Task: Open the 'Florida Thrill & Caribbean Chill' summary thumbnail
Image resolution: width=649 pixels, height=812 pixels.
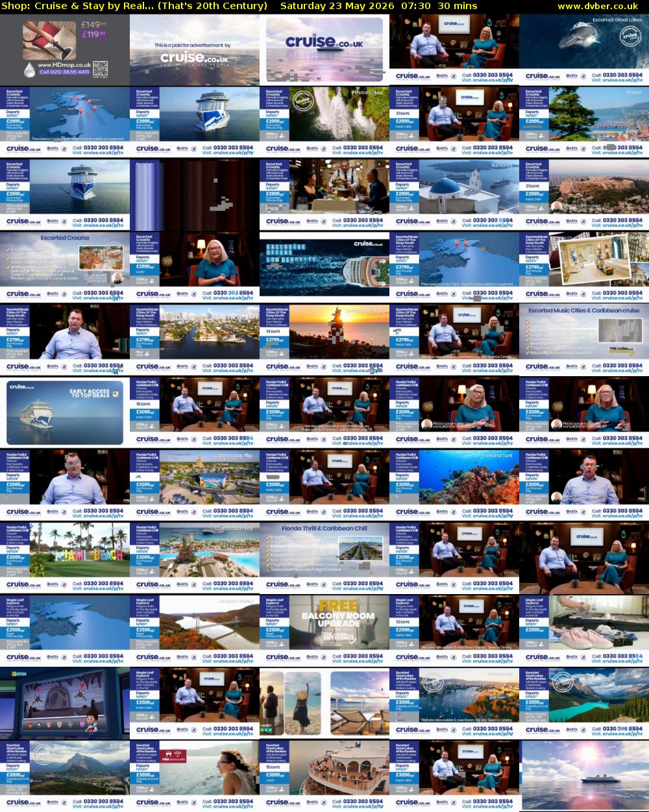Action: coord(324,558)
